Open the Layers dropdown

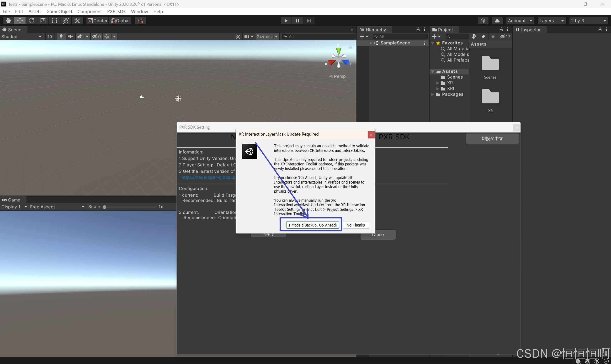click(x=551, y=21)
